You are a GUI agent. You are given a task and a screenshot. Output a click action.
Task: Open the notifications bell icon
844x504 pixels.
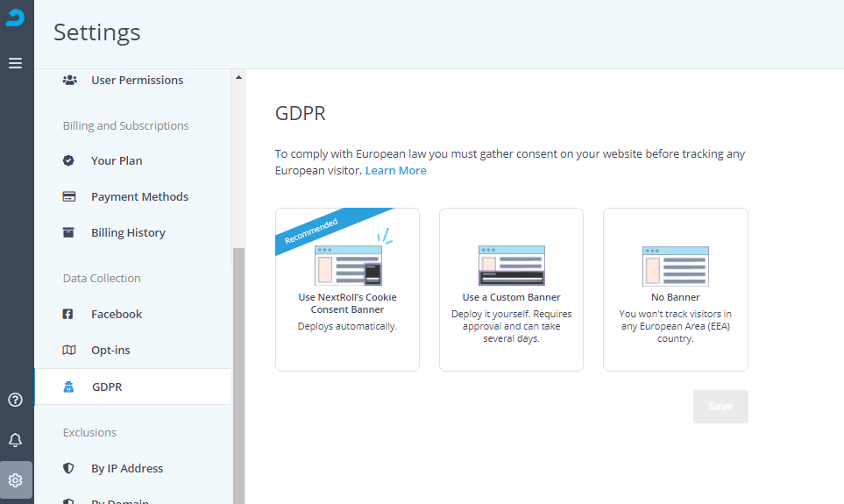click(15, 440)
